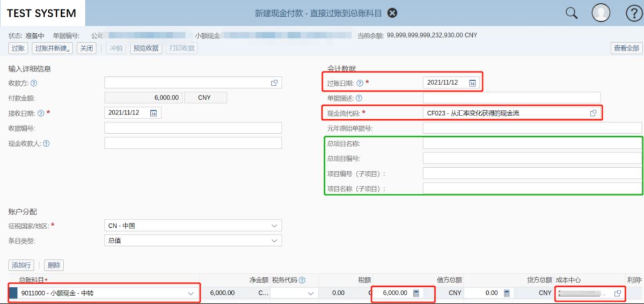644x304 pixels.
Task: Expand the 总账科目 dropdown for 9011000
Action: click(x=191, y=293)
